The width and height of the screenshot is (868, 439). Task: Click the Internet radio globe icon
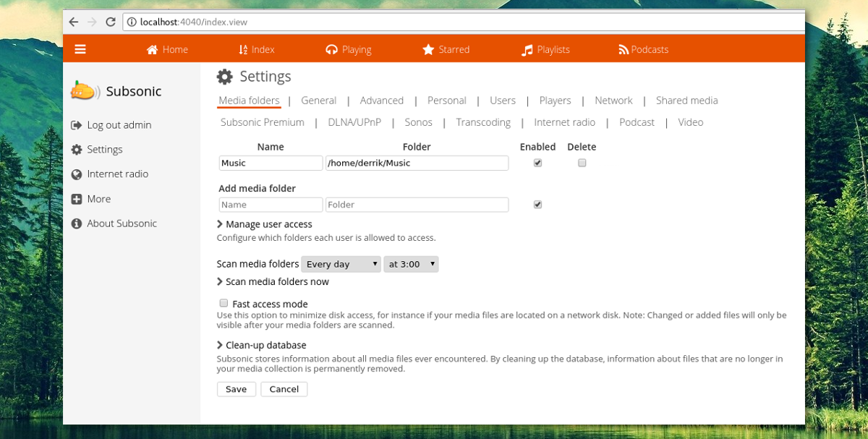coord(77,174)
